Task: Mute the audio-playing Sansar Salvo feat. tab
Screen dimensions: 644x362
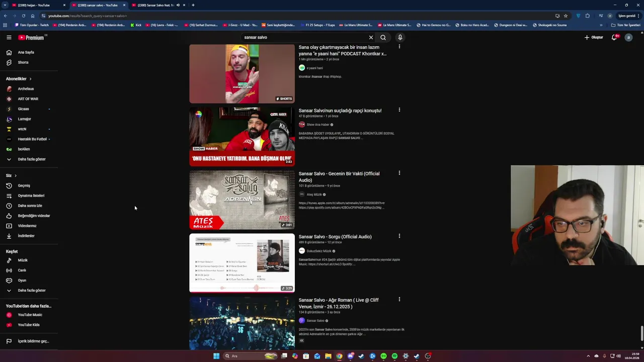Action: click(x=178, y=5)
